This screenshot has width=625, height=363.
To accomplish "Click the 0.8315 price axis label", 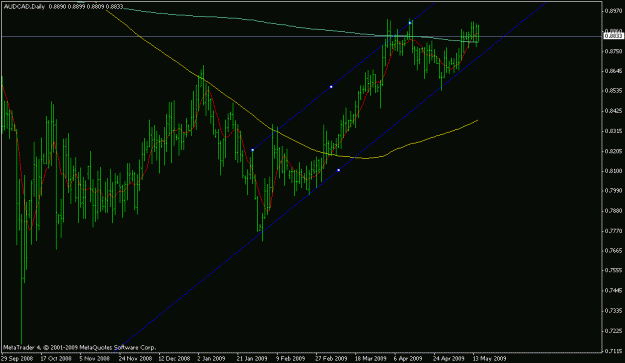I will [613, 131].
